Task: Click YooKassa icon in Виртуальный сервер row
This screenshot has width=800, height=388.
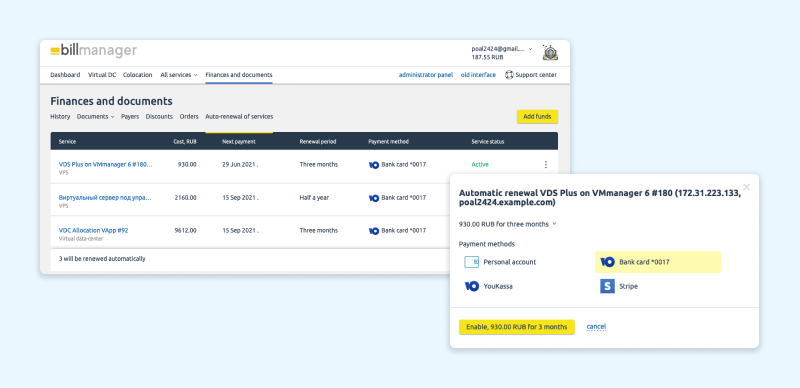Action: point(373,198)
